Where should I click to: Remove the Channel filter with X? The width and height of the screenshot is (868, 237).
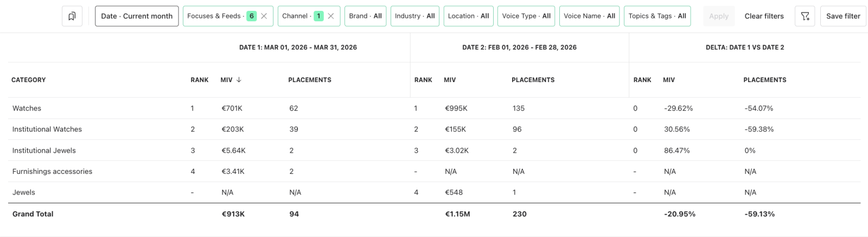click(x=331, y=16)
